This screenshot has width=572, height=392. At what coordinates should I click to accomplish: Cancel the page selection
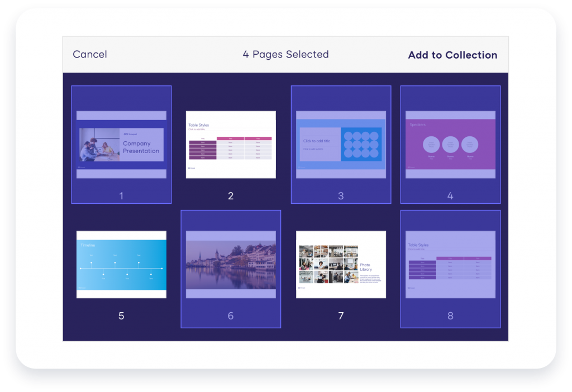89,54
